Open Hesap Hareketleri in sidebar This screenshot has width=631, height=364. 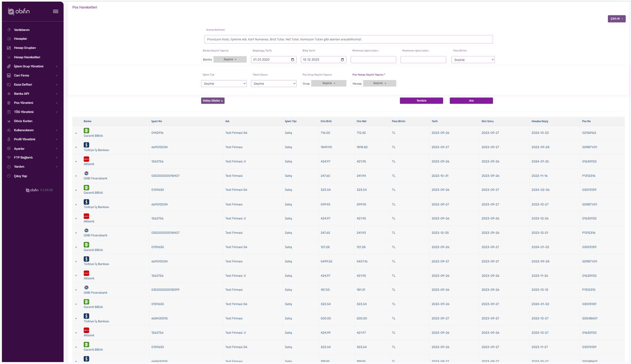27,57
